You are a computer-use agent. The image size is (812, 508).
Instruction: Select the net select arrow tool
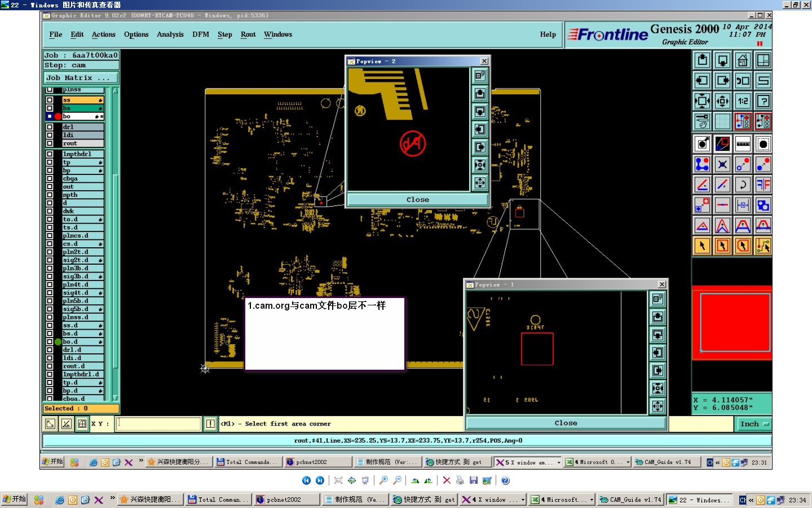coord(763,246)
